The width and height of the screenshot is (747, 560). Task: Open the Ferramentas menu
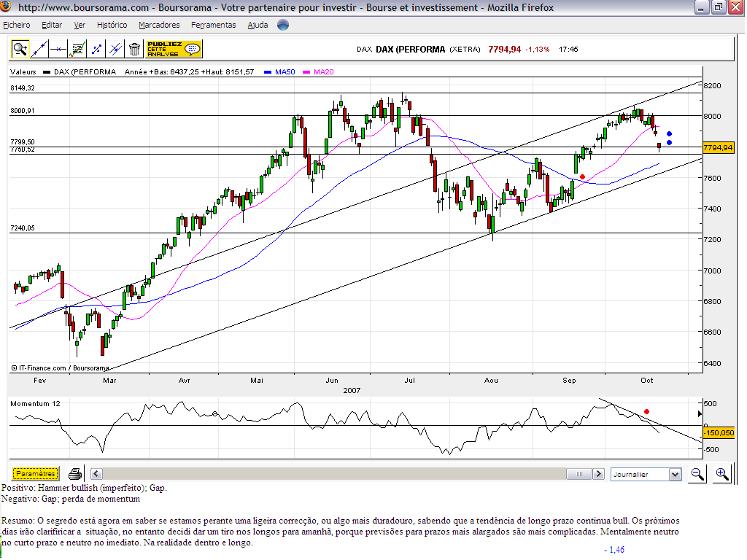click(214, 25)
